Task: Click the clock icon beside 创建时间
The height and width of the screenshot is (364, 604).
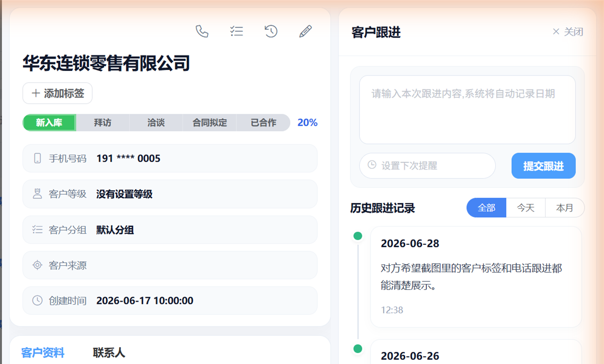Action: [x=37, y=301]
